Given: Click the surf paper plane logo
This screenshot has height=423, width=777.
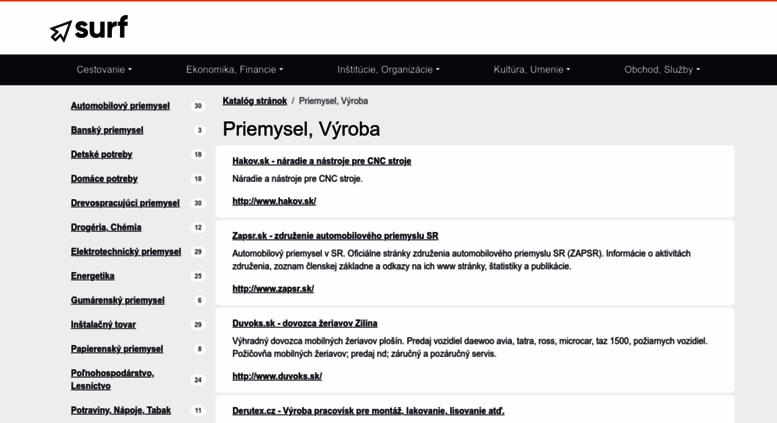Looking at the screenshot, I should click(89, 28).
